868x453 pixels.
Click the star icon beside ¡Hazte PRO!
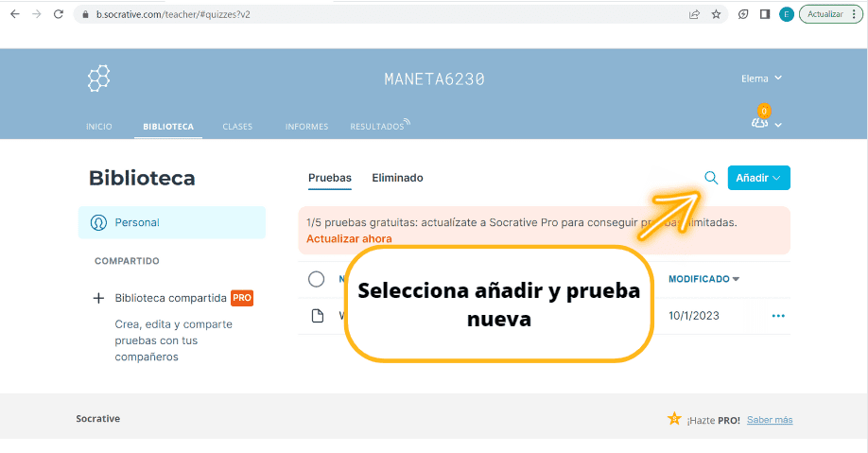674,419
